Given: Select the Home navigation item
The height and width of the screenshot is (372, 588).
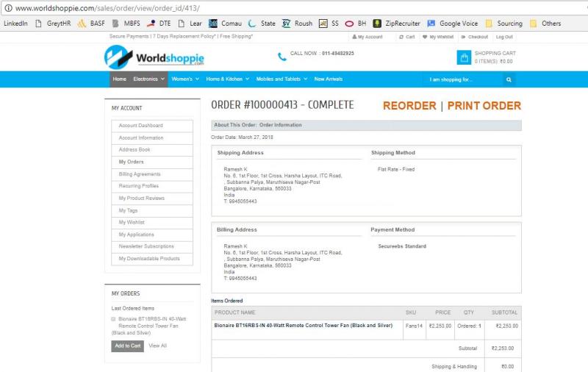Looking at the screenshot, I should pyautogui.click(x=120, y=79).
